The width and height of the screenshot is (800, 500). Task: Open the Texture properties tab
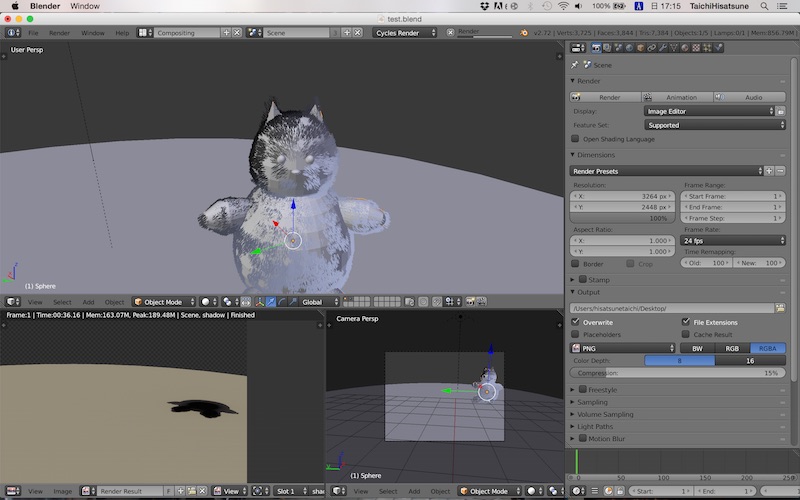point(696,48)
